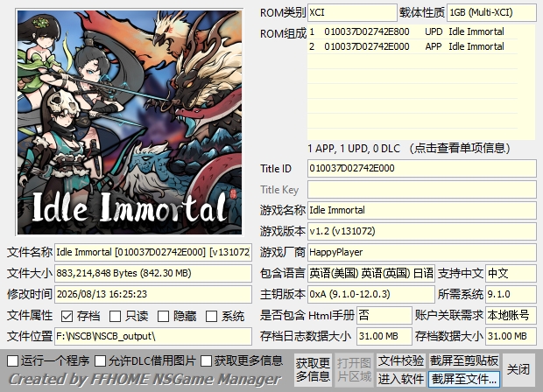Click the 存档日志数据大小 field 31.00 MB
The height and width of the screenshot is (392, 543).
coord(384,336)
